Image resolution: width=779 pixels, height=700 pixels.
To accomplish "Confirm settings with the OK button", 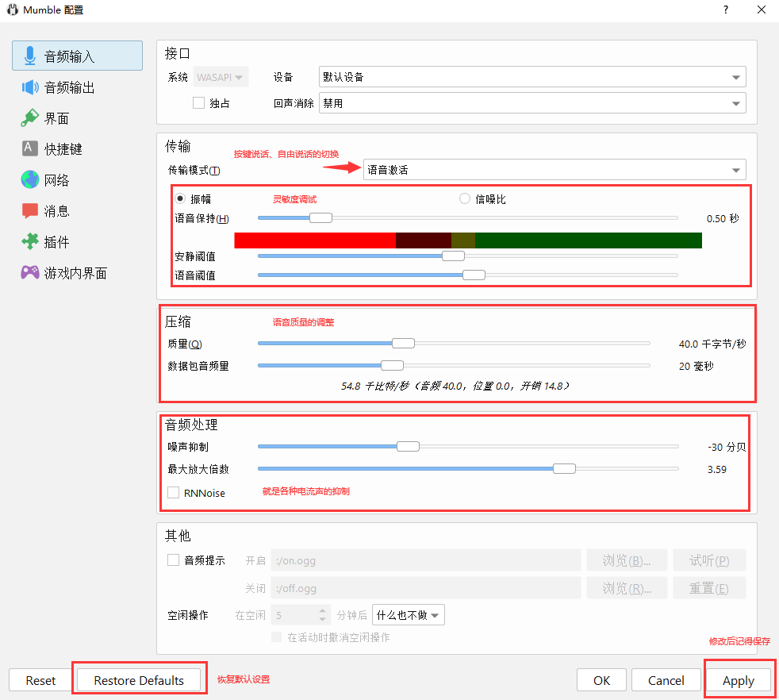I will pyautogui.click(x=601, y=680).
